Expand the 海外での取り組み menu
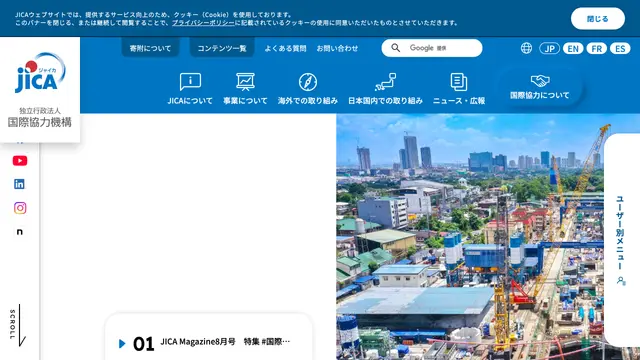640x360 pixels. [308, 89]
